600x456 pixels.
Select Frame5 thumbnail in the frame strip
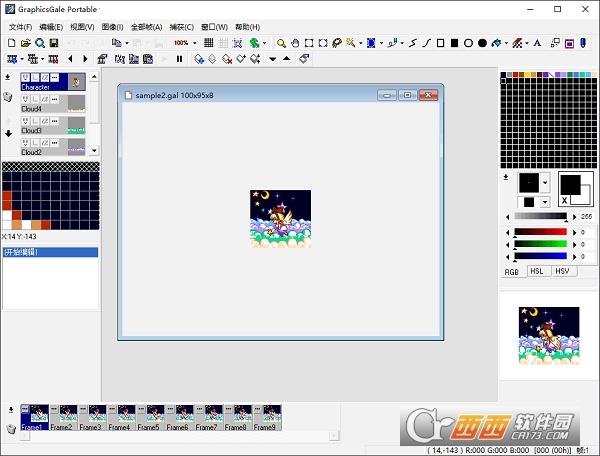[148, 415]
